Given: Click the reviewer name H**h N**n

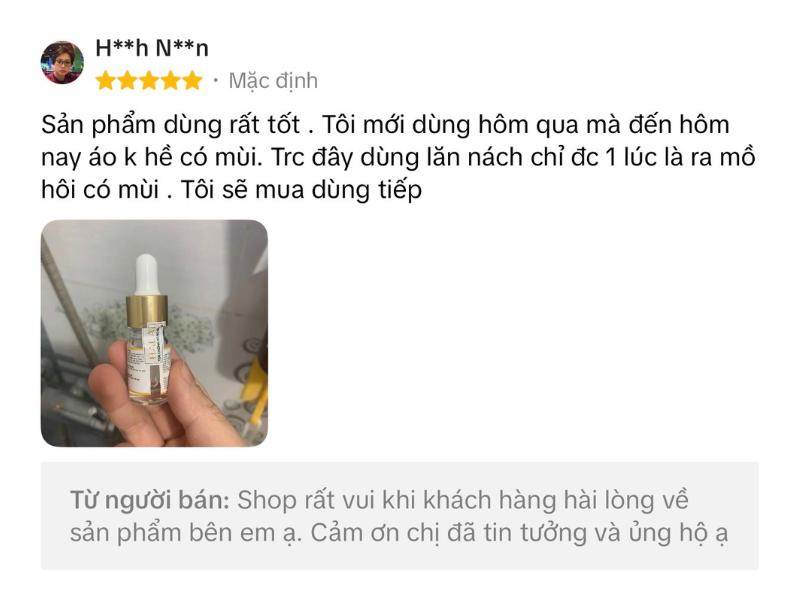Looking at the screenshot, I should pos(152,48).
